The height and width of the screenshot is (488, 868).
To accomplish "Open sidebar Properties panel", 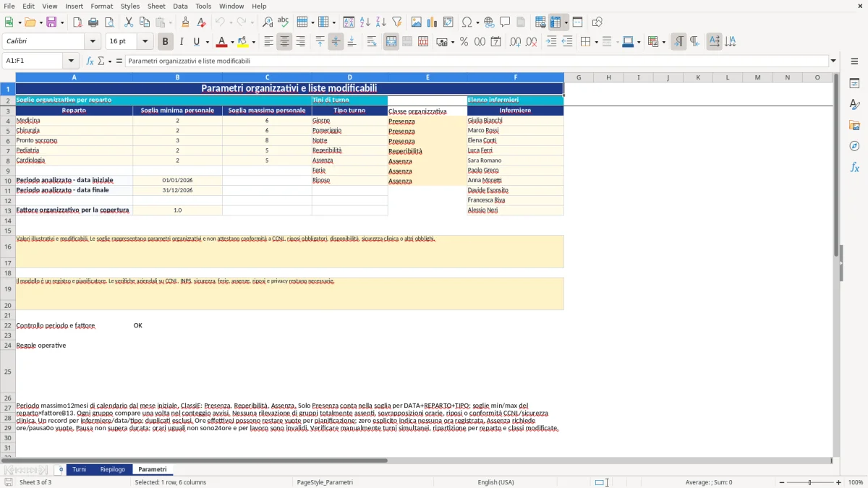I will click(854, 83).
